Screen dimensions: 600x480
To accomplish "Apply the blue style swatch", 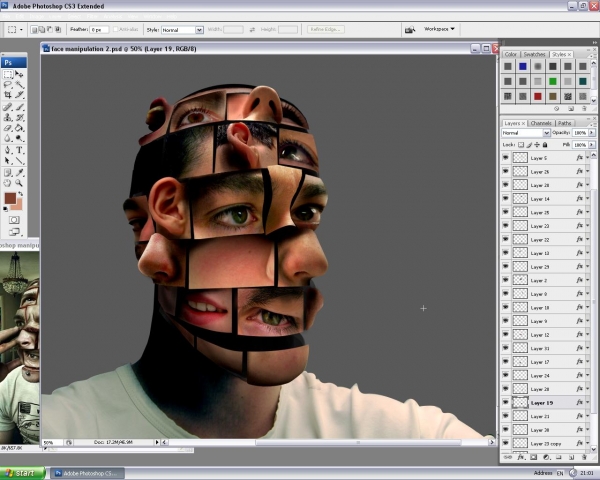I will pyautogui.click(x=523, y=67).
